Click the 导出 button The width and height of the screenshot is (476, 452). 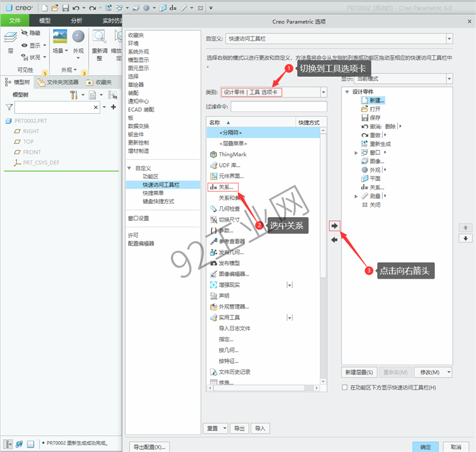pos(239,429)
